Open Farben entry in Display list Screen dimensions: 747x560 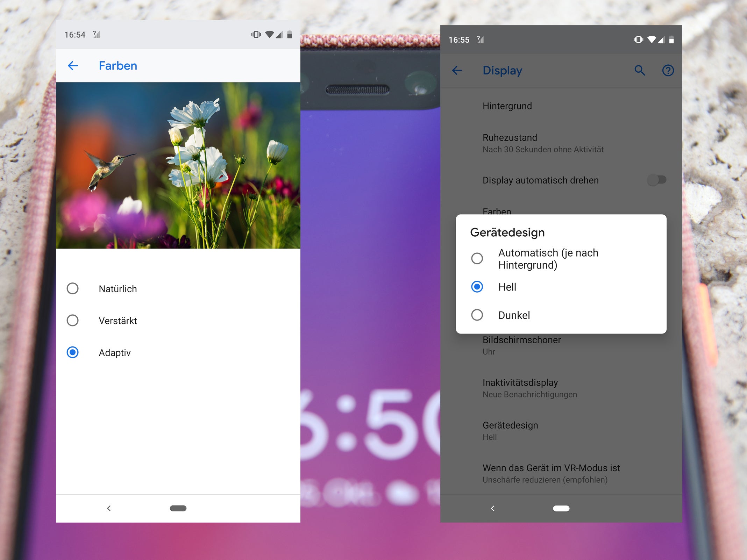pos(497,211)
